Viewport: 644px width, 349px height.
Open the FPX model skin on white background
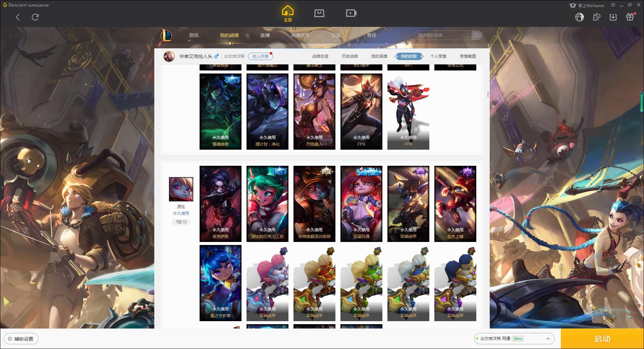pyautogui.click(x=408, y=112)
